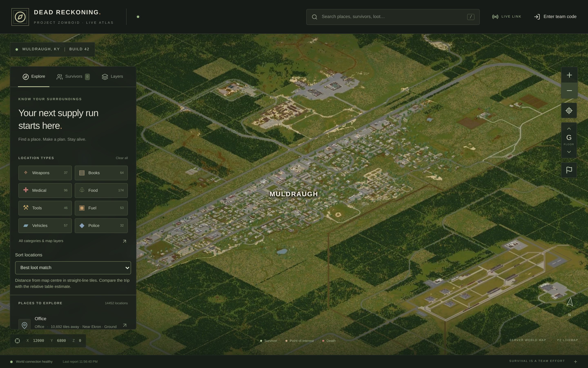Viewport: 588px width, 368px height.
Task: Click the X coordinate value 12000
Action: pos(38,340)
